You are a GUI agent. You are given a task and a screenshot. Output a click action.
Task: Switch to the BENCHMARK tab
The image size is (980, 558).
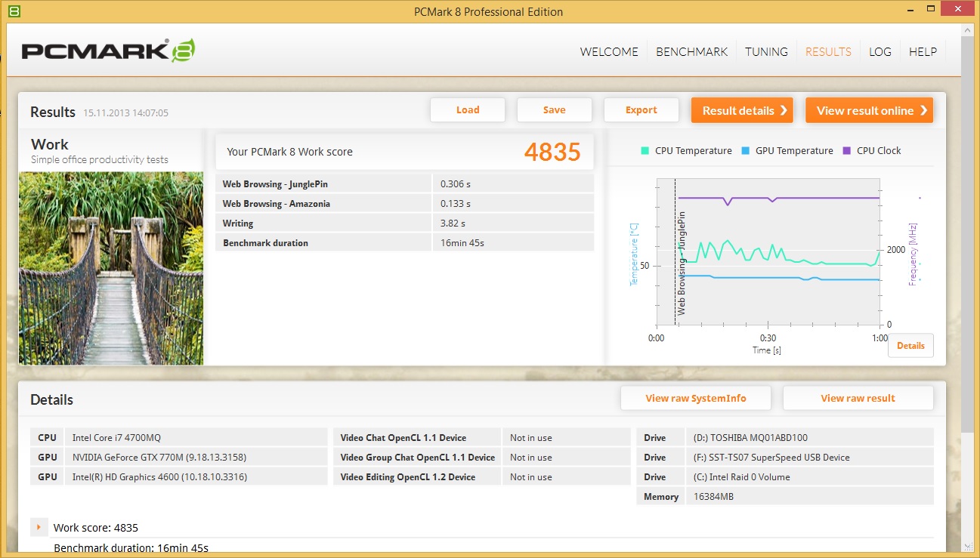tap(692, 52)
